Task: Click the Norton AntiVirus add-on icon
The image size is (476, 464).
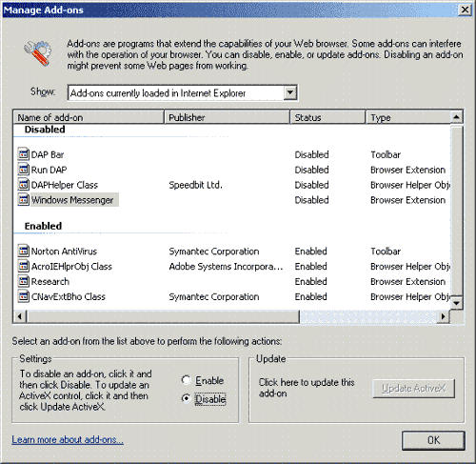Action: [x=23, y=251]
